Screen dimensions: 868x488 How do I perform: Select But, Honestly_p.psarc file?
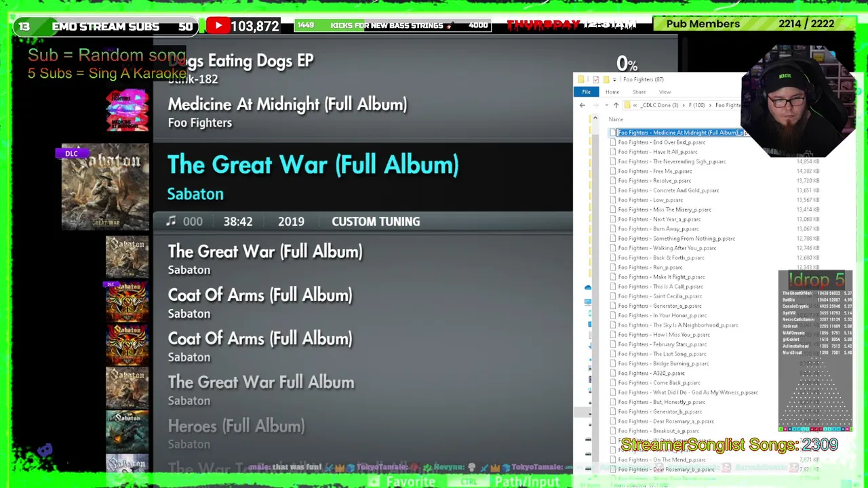[661, 402]
